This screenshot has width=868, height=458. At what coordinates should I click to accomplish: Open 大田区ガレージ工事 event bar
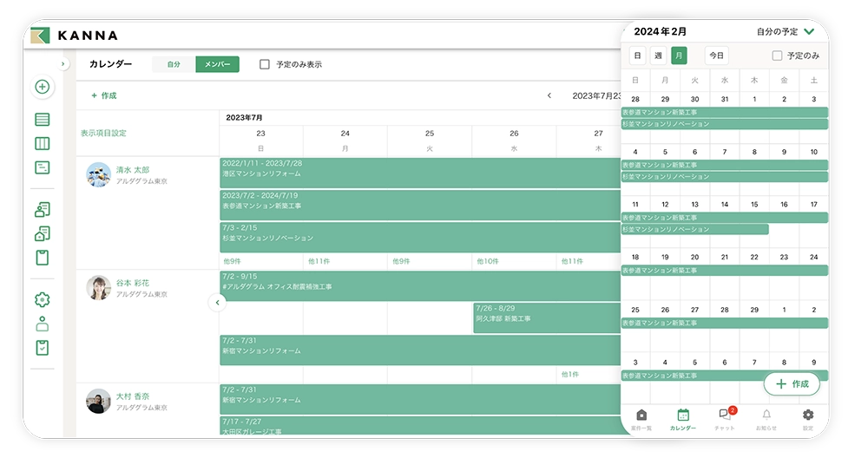coord(419,426)
